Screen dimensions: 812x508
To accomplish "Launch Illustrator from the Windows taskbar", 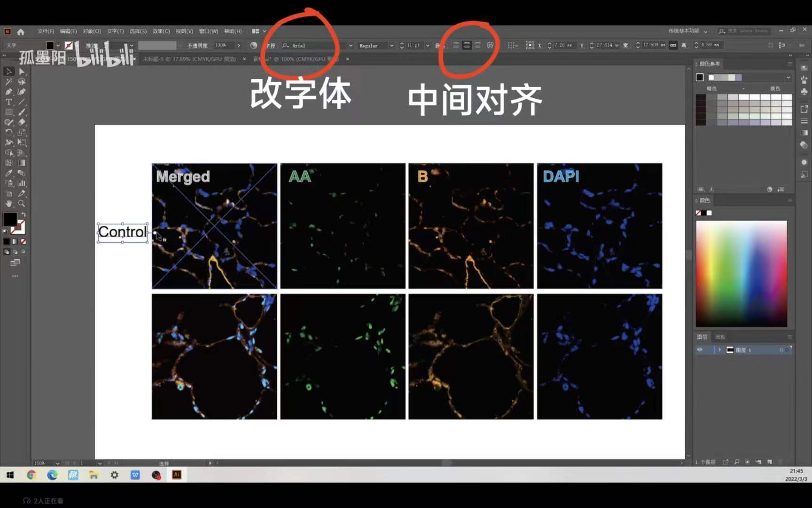I will [x=177, y=475].
